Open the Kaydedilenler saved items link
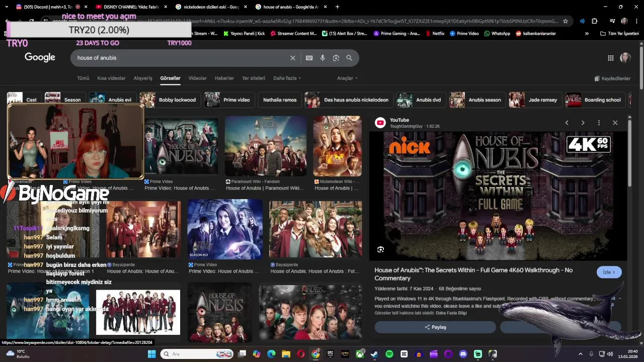644x362 pixels. (612, 78)
